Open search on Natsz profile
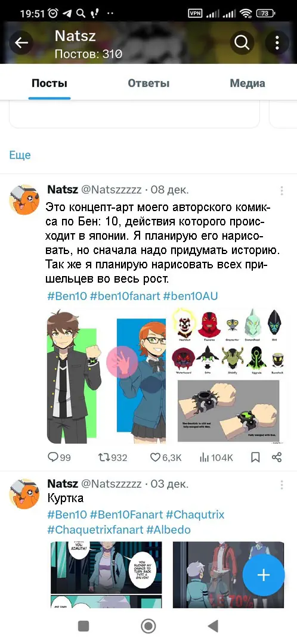The image size is (297, 644). point(242,42)
